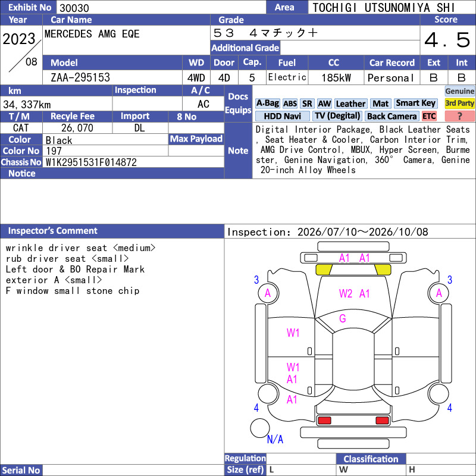Click the pink question mark box
This screenshot has width=476, height=476.
[x=459, y=116]
